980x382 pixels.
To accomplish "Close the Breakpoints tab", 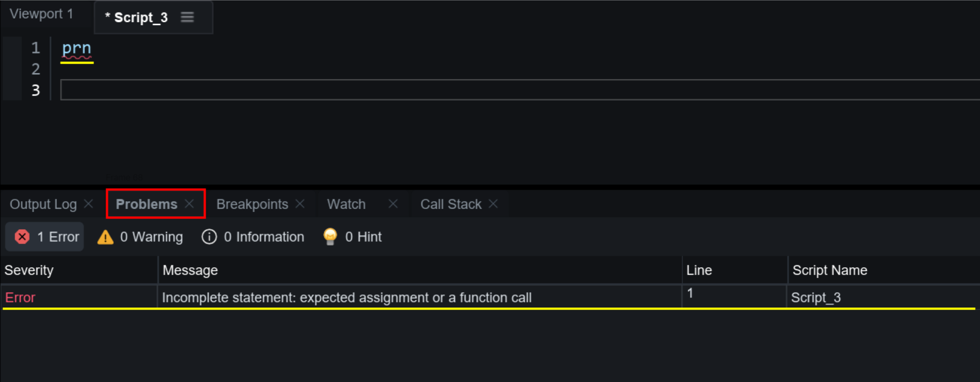I will click(300, 204).
